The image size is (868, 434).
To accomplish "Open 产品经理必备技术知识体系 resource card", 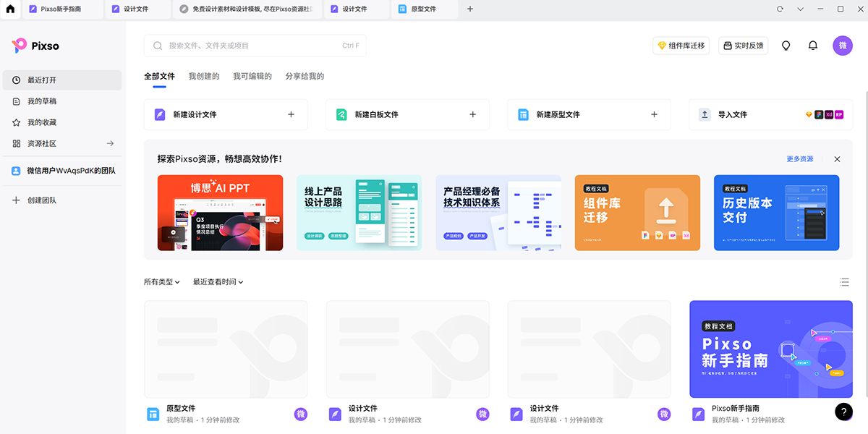I will [498, 213].
